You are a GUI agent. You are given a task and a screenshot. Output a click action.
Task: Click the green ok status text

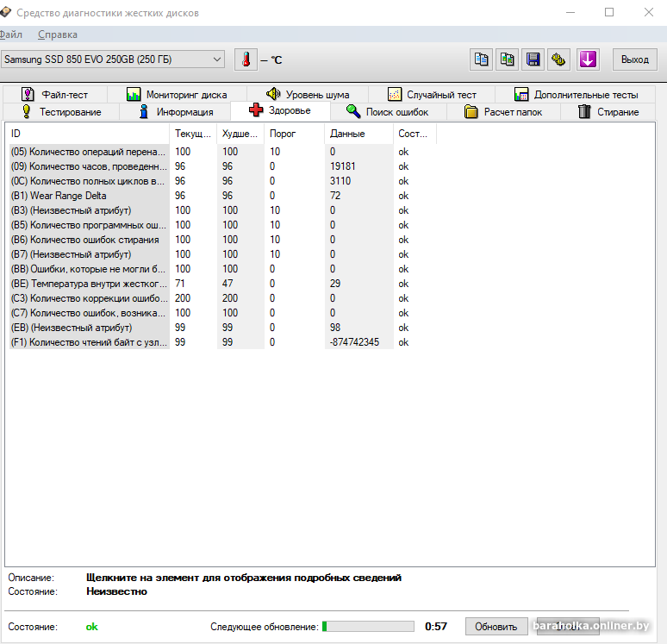(91, 627)
